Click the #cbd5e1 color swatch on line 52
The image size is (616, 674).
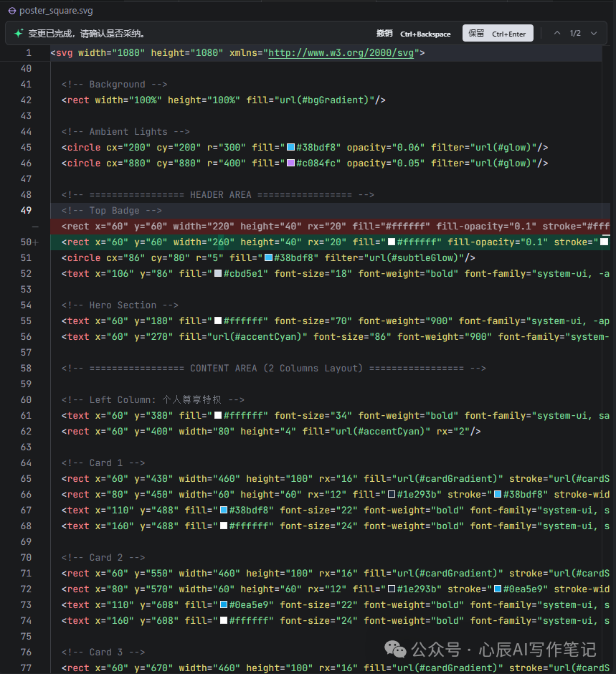click(218, 274)
